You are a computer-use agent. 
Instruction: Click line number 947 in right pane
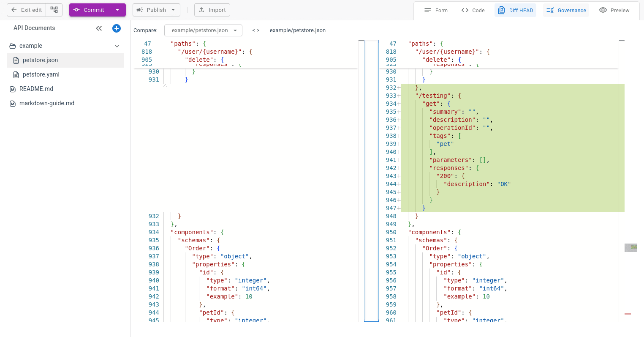(391, 208)
